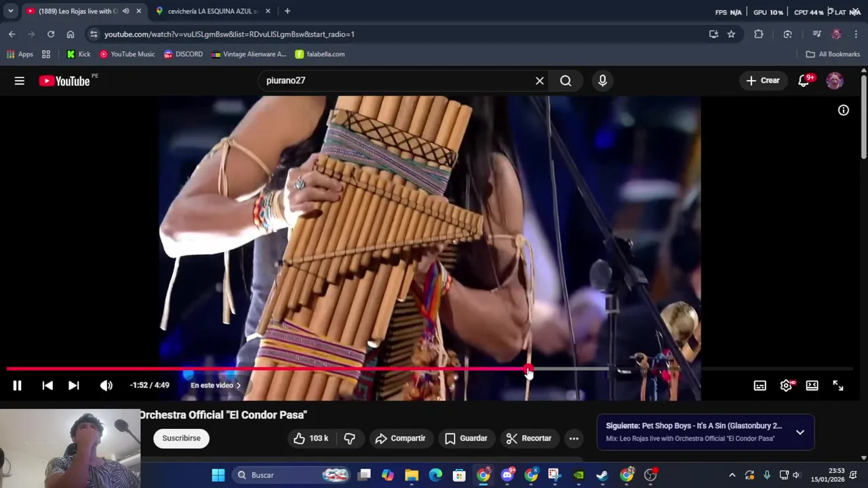Show hidden system tray icons

tap(732, 475)
